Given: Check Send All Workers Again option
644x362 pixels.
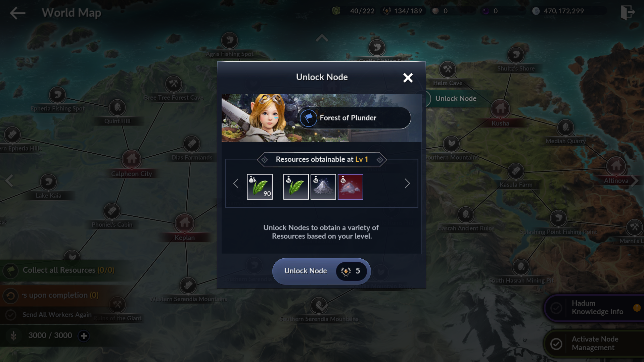Looking at the screenshot, I should coord(11,315).
